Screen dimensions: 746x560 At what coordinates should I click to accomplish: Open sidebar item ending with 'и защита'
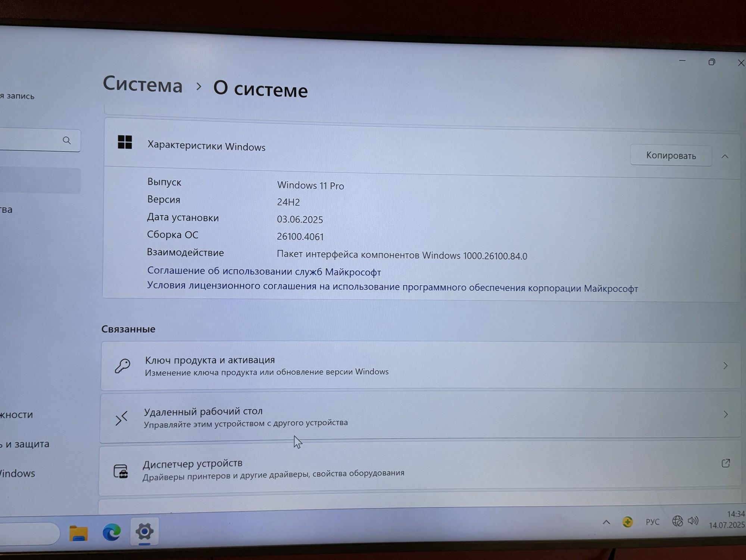[25, 444]
